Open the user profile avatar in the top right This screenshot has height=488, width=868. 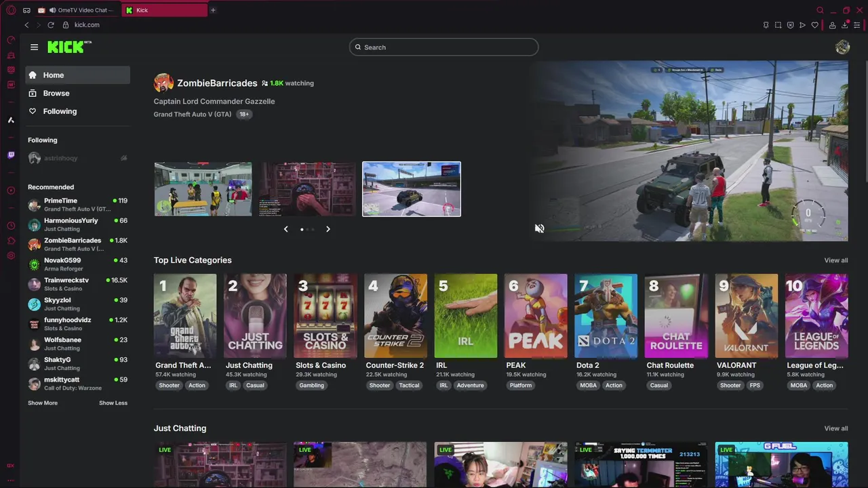point(843,47)
